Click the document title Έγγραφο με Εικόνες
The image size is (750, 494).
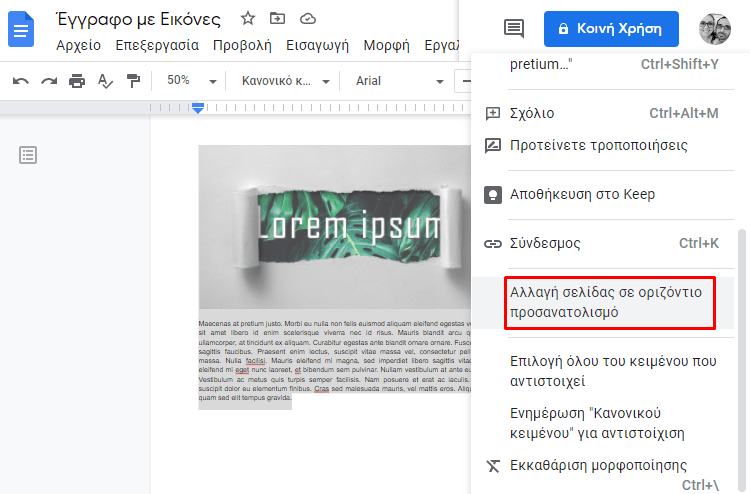click(x=139, y=19)
